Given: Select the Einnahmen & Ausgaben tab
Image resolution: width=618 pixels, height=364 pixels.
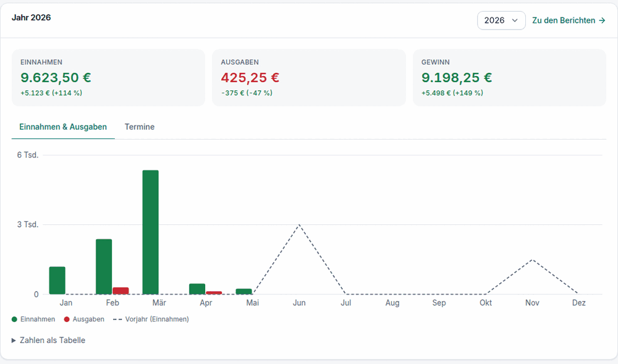Looking at the screenshot, I should pos(63,127).
